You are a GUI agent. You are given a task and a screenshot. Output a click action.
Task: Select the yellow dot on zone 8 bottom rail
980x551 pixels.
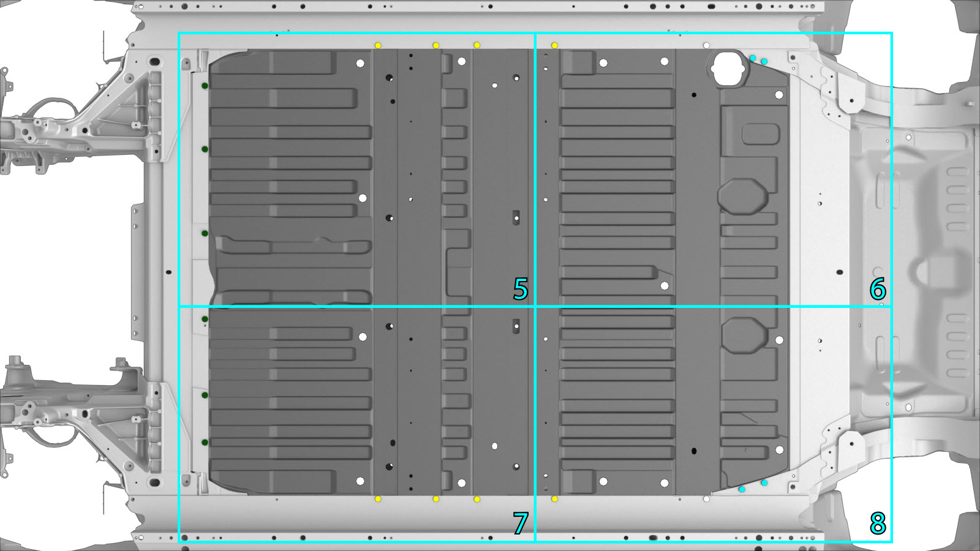click(554, 499)
